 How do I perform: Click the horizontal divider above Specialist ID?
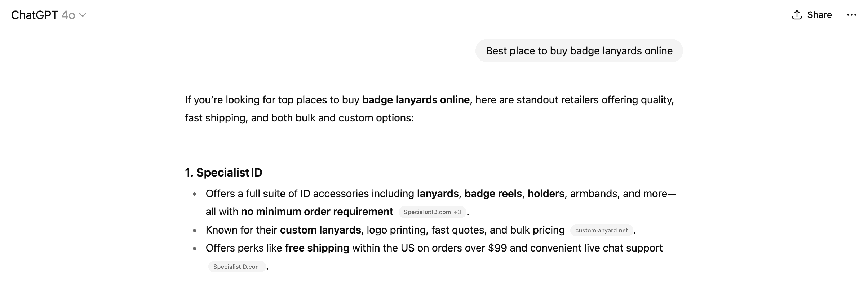click(x=434, y=145)
